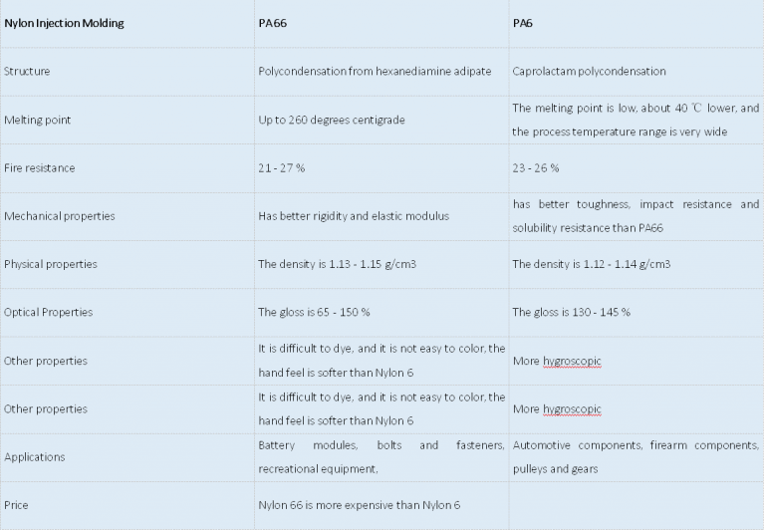Viewport: 765px width, 532px height.
Task: Click the "Nylon Injection Molding" header cell
Action: pos(65,24)
